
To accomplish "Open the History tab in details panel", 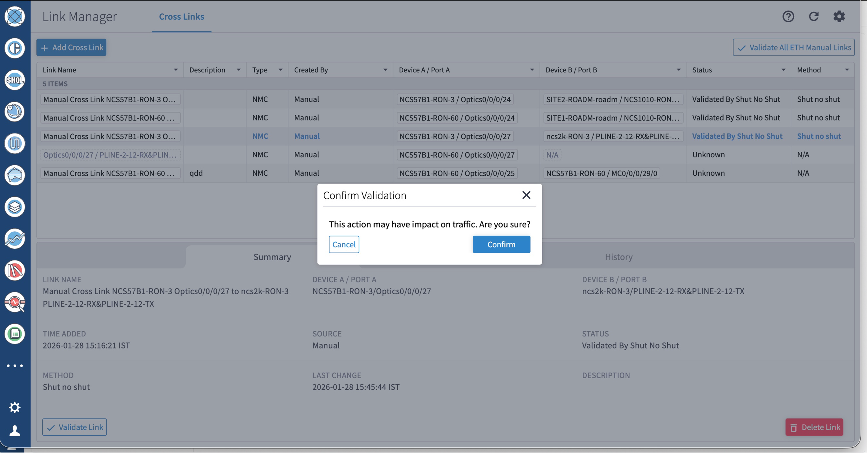I will pos(619,257).
